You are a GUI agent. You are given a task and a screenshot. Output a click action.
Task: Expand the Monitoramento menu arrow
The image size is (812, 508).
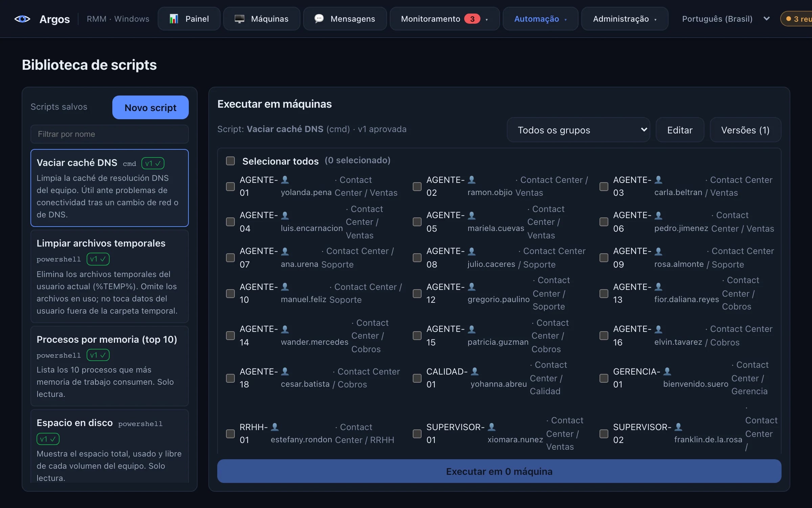pos(487,19)
